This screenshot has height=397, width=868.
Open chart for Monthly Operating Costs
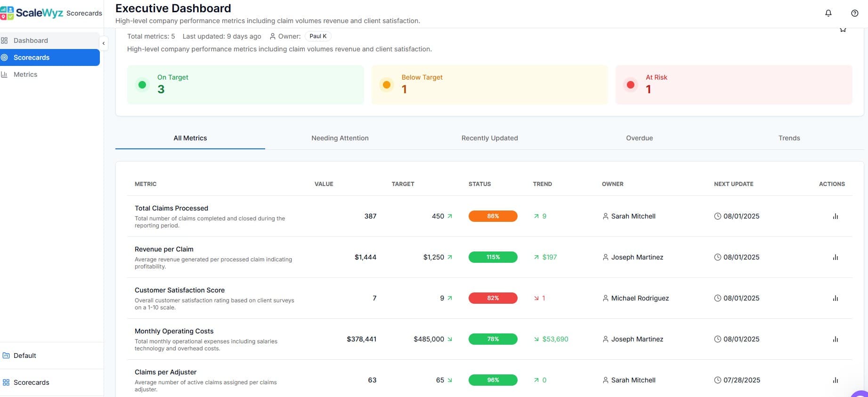click(835, 339)
